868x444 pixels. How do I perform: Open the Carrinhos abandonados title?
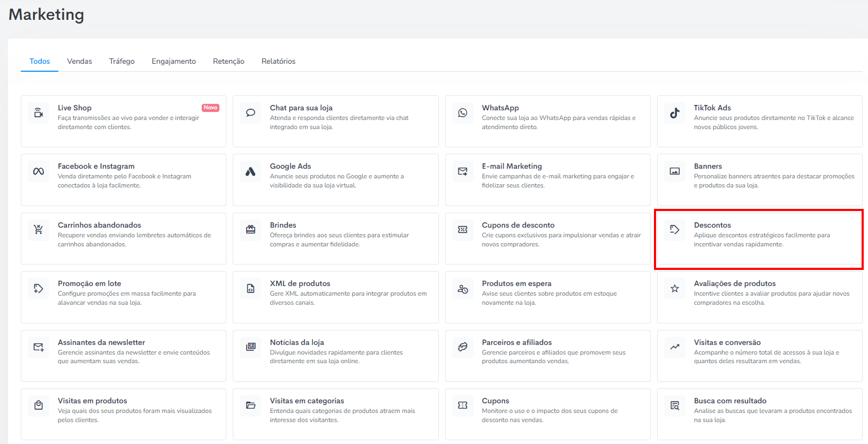click(100, 225)
